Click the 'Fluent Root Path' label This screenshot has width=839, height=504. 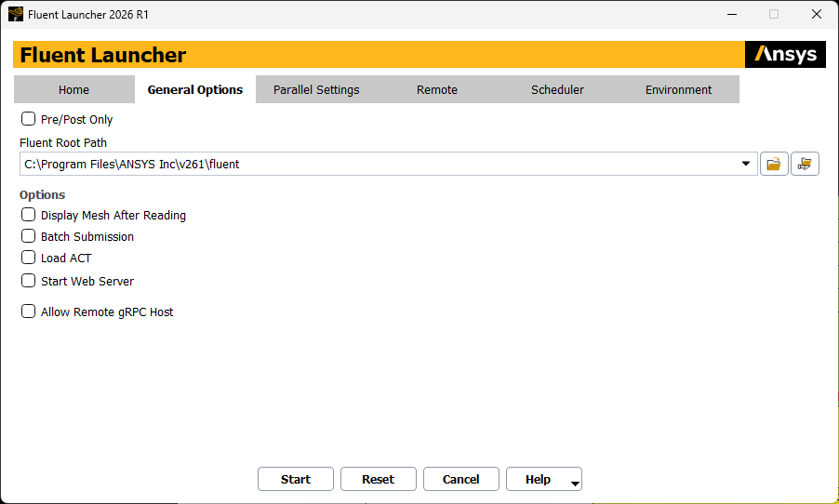pyautogui.click(x=63, y=143)
